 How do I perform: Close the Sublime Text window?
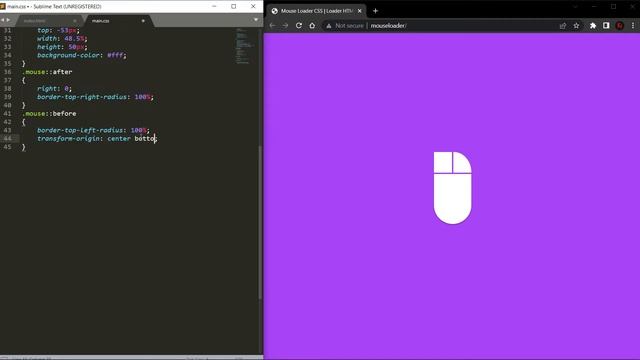253,6
